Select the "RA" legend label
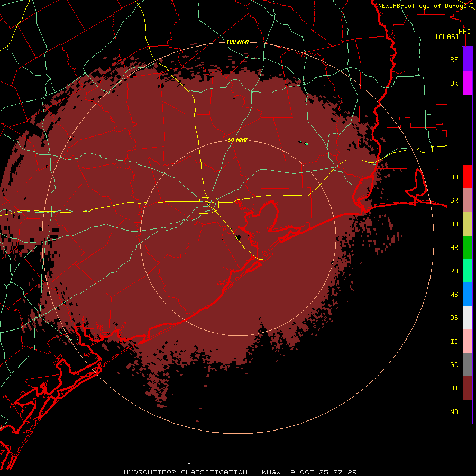This screenshot has width=476, height=476. (x=454, y=271)
